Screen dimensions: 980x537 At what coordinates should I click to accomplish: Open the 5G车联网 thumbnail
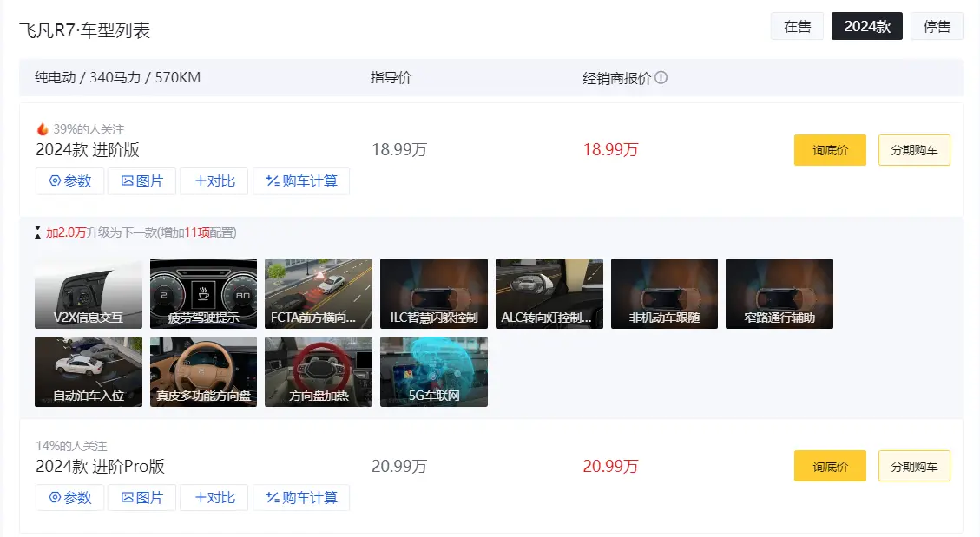pos(434,371)
